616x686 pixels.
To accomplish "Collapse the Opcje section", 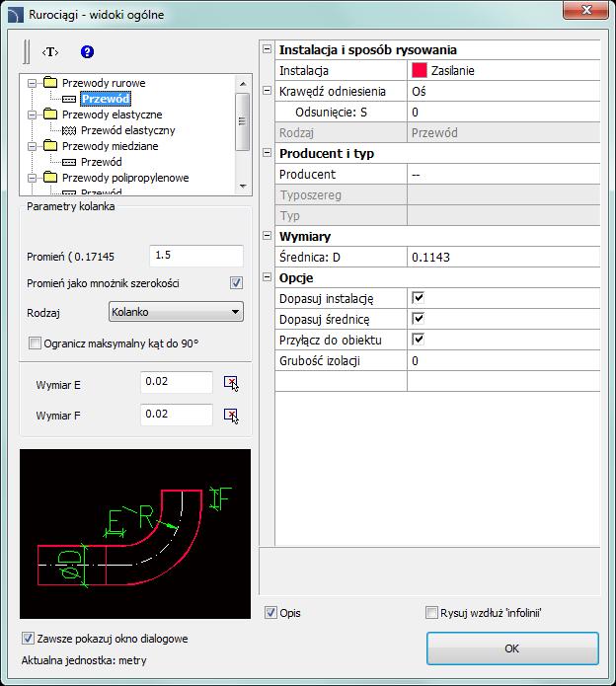I will (x=267, y=277).
